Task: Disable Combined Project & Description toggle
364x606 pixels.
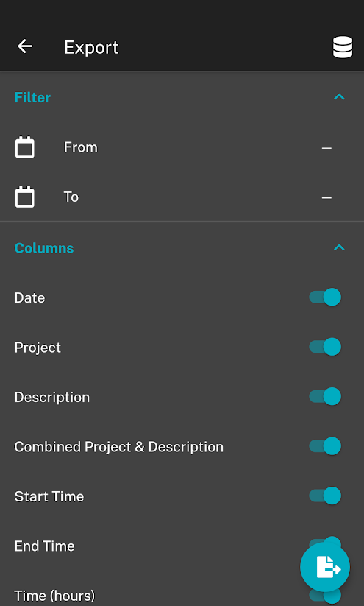Action: point(325,446)
